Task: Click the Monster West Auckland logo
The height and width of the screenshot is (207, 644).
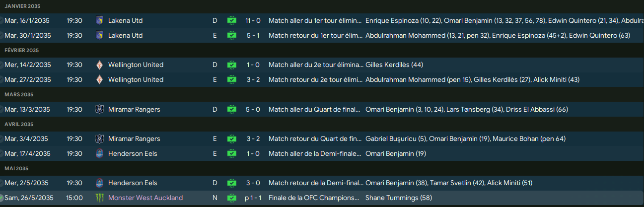Action: pyautogui.click(x=99, y=198)
